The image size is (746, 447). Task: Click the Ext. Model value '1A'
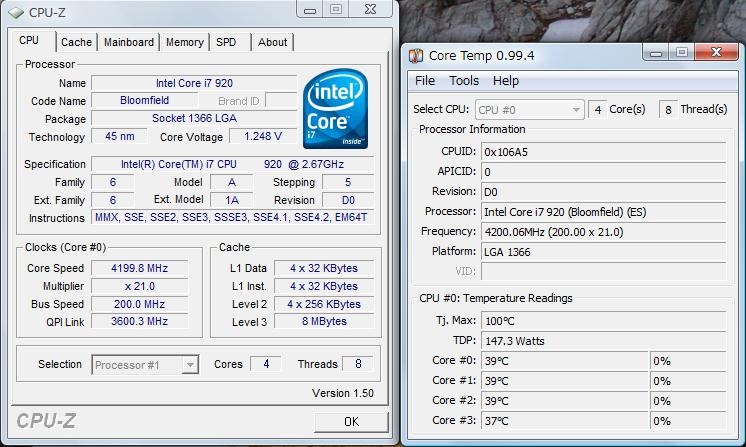click(232, 200)
